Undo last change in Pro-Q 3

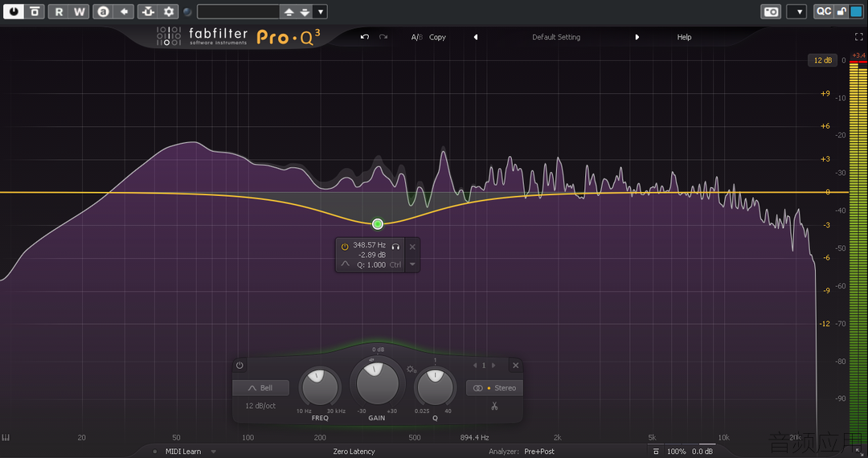(x=364, y=37)
